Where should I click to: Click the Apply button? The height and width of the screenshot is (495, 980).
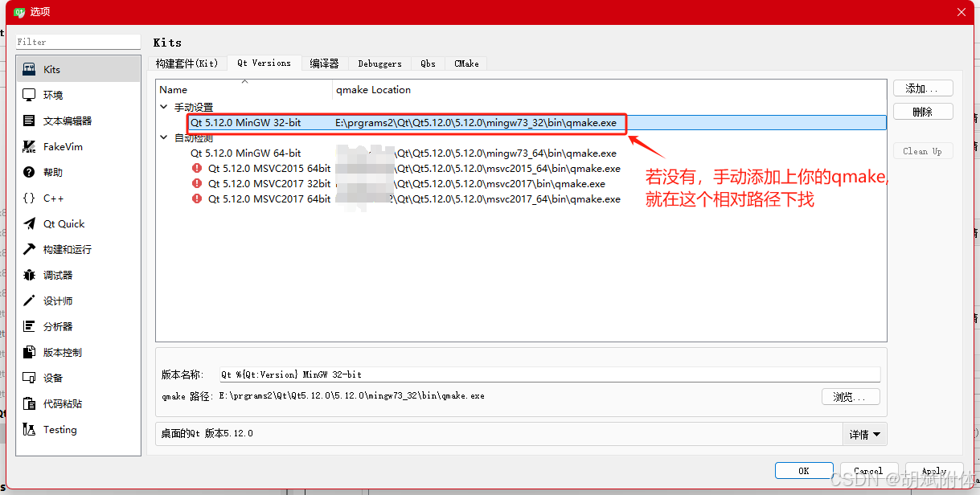934,471
